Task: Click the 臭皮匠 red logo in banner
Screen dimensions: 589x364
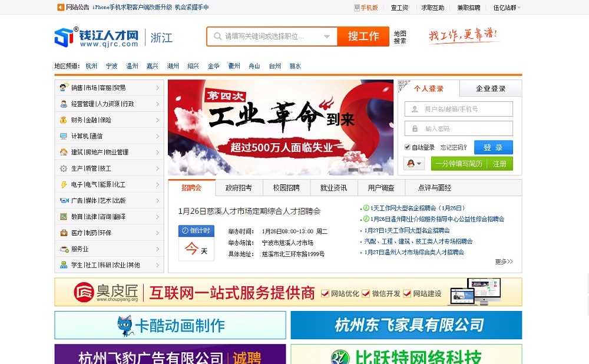Action: click(84, 292)
